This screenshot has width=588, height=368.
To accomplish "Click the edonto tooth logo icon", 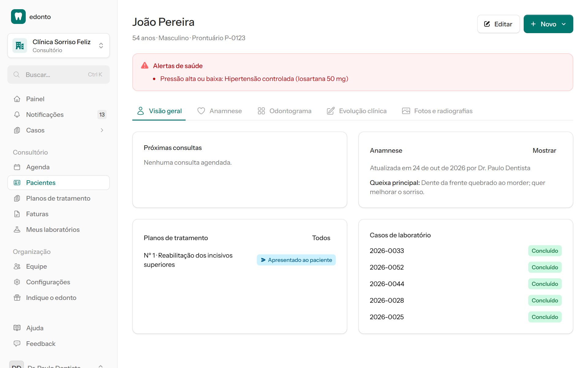I will [18, 17].
